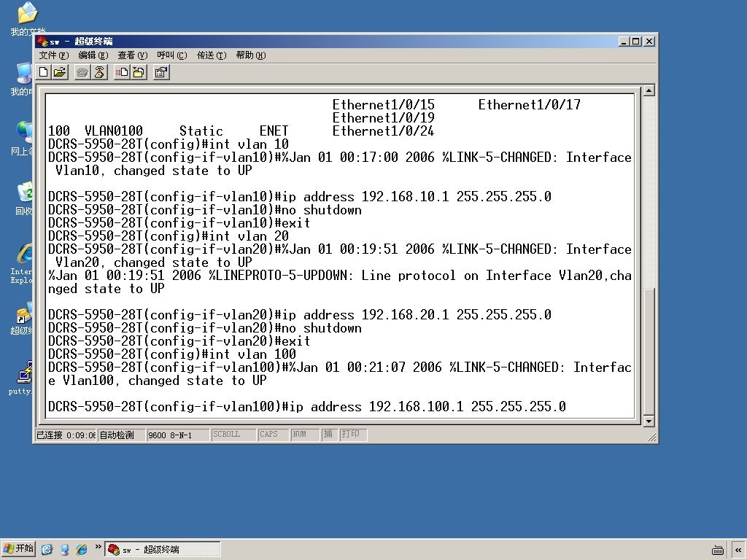
Task: Launch Internet Explorer from quick launch
Action: [x=82, y=549]
